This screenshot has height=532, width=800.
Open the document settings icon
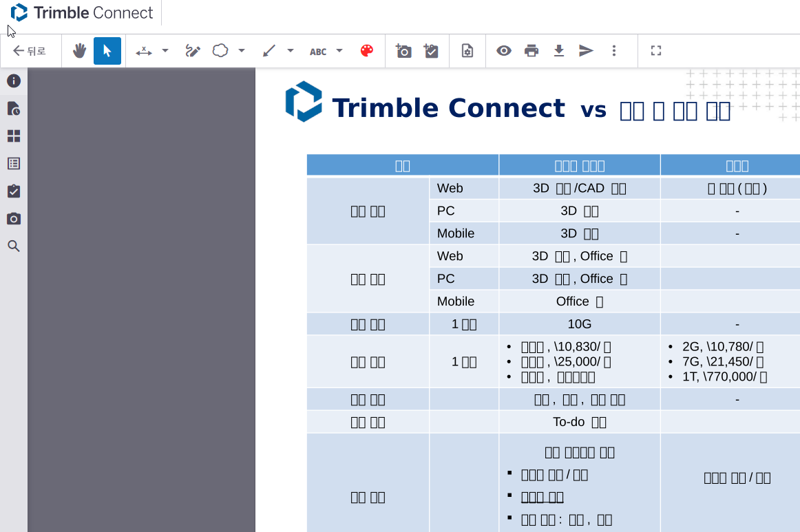coord(467,51)
